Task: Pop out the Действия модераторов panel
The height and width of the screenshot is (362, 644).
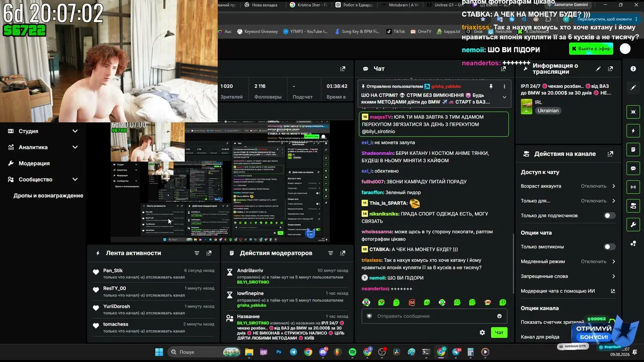Action: point(343,253)
